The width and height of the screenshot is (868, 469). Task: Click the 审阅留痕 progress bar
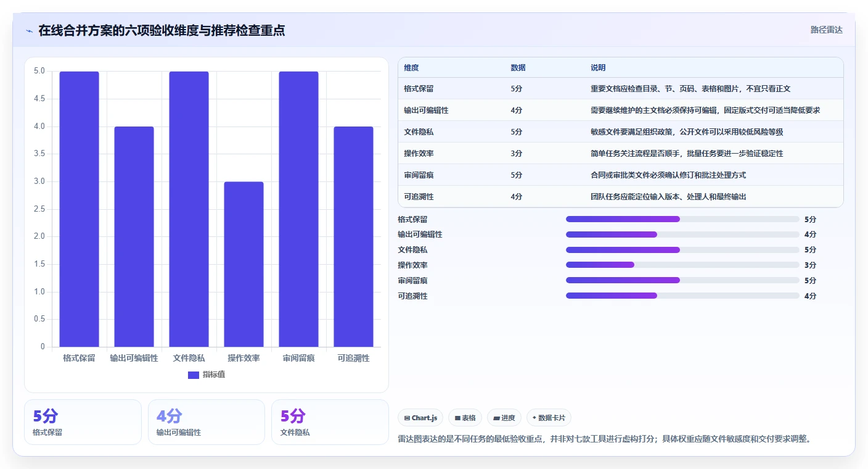click(682, 280)
